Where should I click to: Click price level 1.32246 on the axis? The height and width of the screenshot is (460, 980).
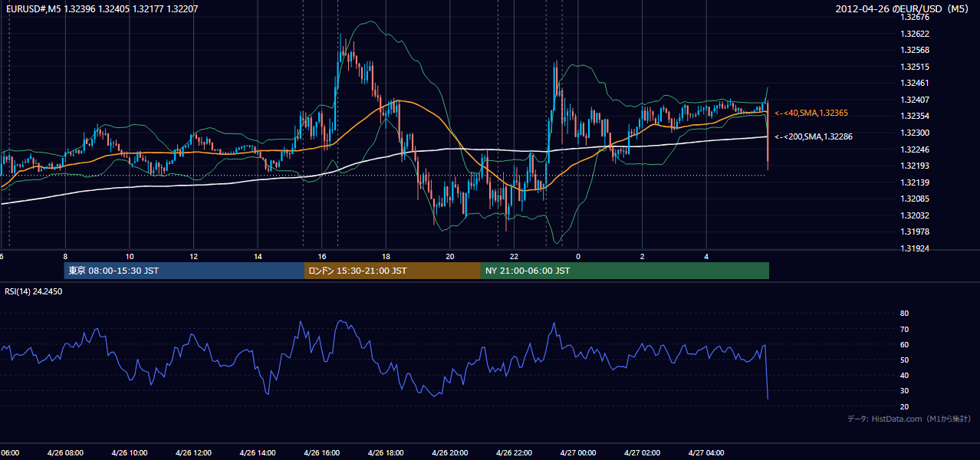coord(916,149)
